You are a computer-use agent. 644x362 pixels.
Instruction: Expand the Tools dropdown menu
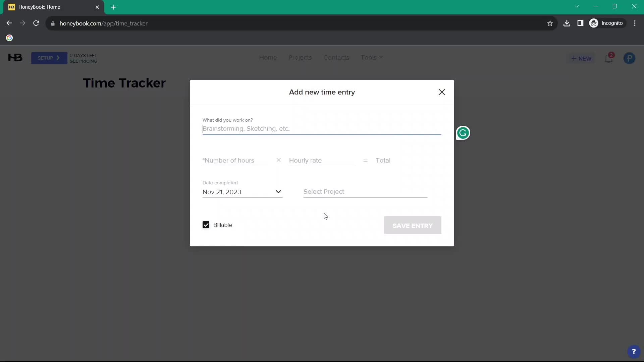(x=372, y=58)
